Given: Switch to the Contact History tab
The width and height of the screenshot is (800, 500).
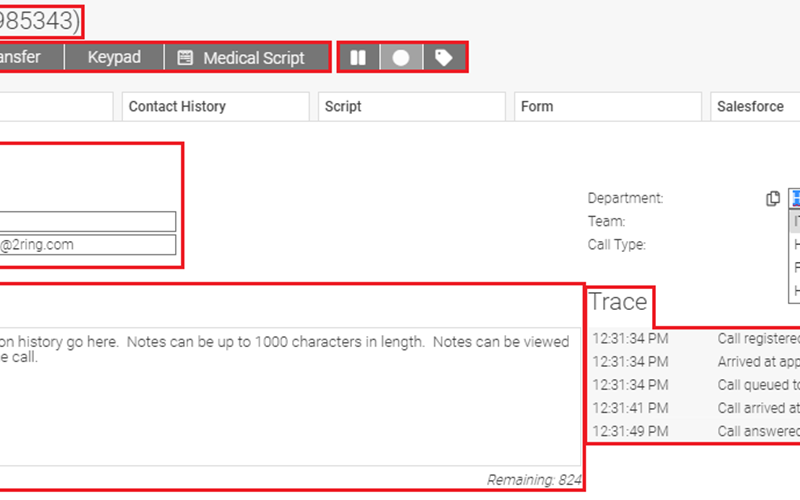Looking at the screenshot, I should pos(215,107).
